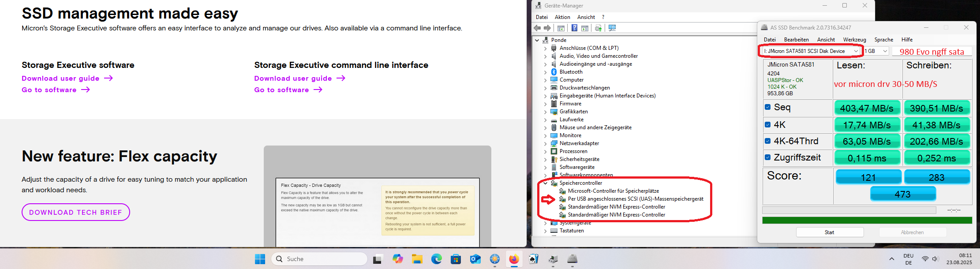Screen dimensions: 980x269
Task: Expand the Tastaturen node
Action: pyautogui.click(x=545, y=231)
